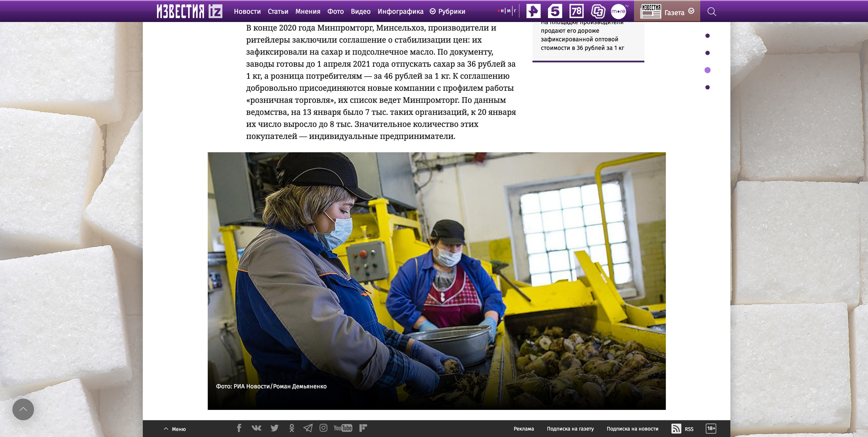Expand the Меню footer panel
868x437 pixels.
175,429
